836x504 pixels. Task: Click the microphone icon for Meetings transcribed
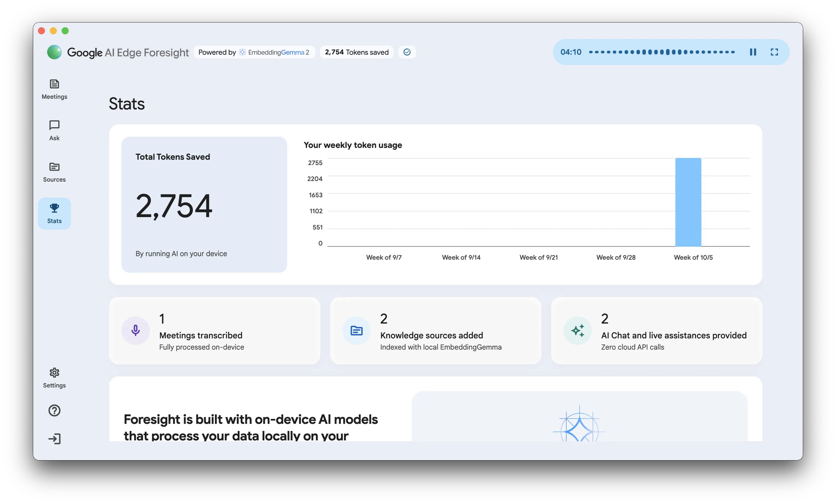click(x=135, y=330)
